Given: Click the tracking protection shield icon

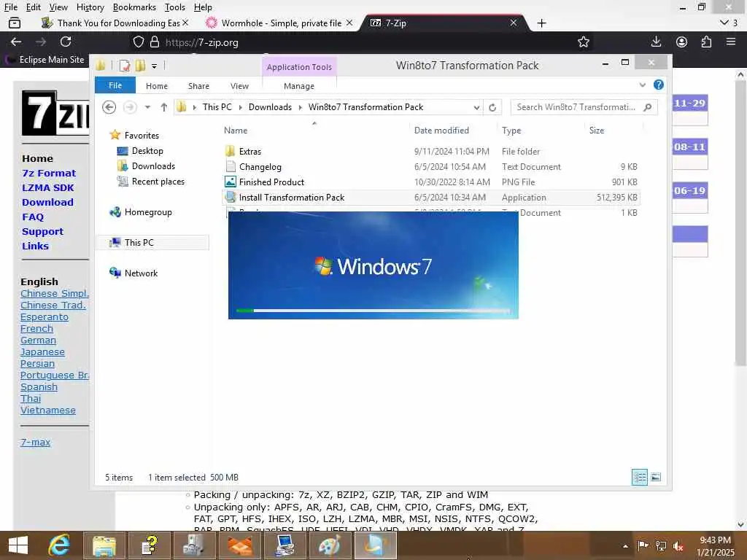Looking at the screenshot, I should pyautogui.click(x=138, y=42).
